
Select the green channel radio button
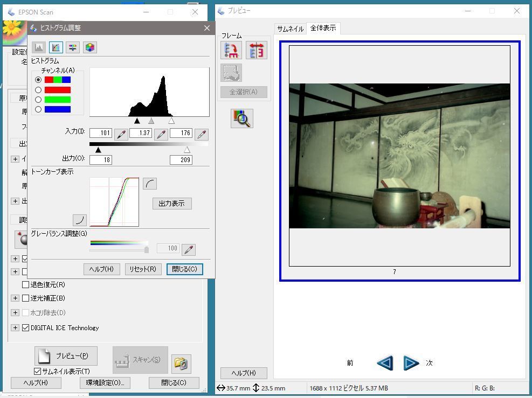click(x=38, y=100)
